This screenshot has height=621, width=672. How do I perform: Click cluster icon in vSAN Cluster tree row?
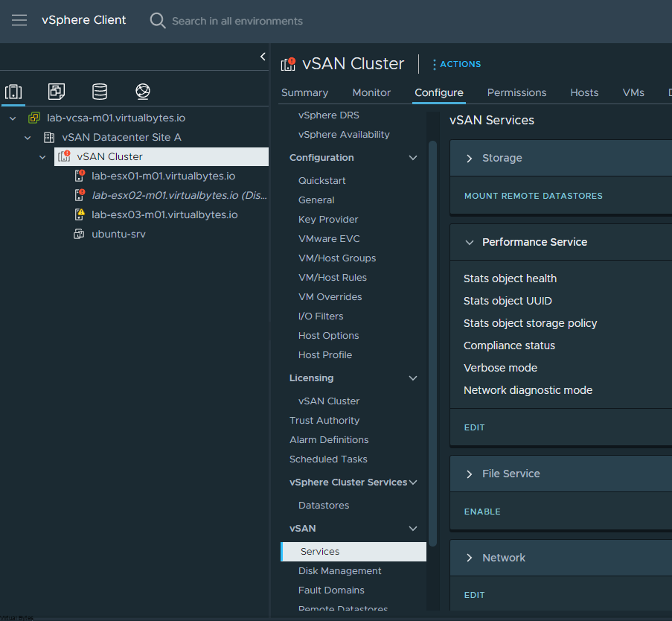click(x=64, y=156)
